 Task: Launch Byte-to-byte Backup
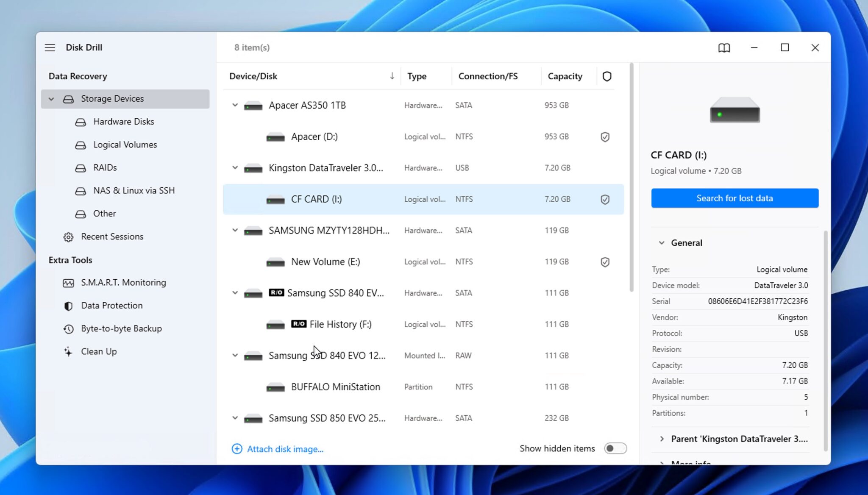121,328
